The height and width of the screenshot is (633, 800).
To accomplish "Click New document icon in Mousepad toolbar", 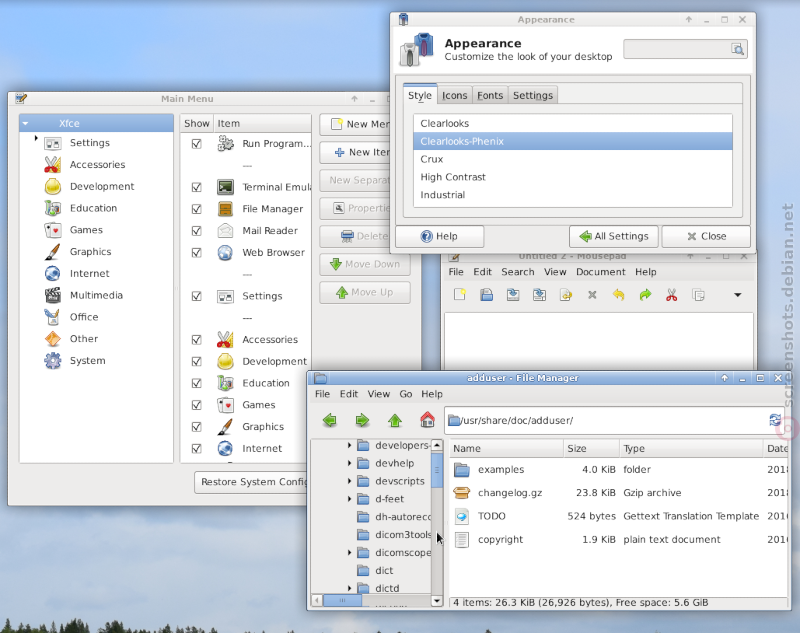I will 460,295.
